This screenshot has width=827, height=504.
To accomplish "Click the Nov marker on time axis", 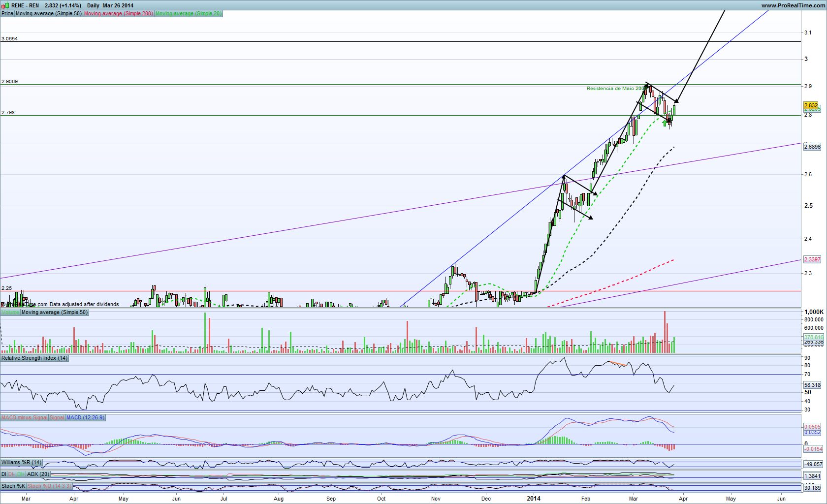I will point(436,499).
